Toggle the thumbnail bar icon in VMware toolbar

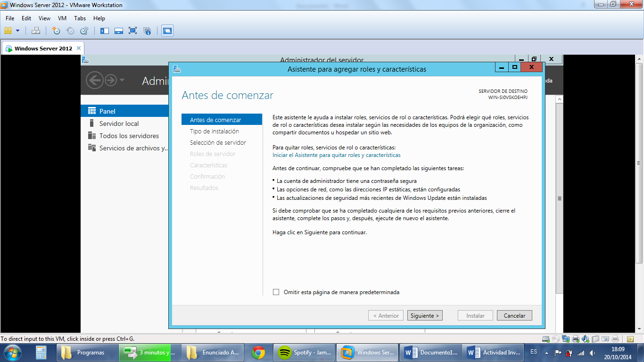pos(119,31)
